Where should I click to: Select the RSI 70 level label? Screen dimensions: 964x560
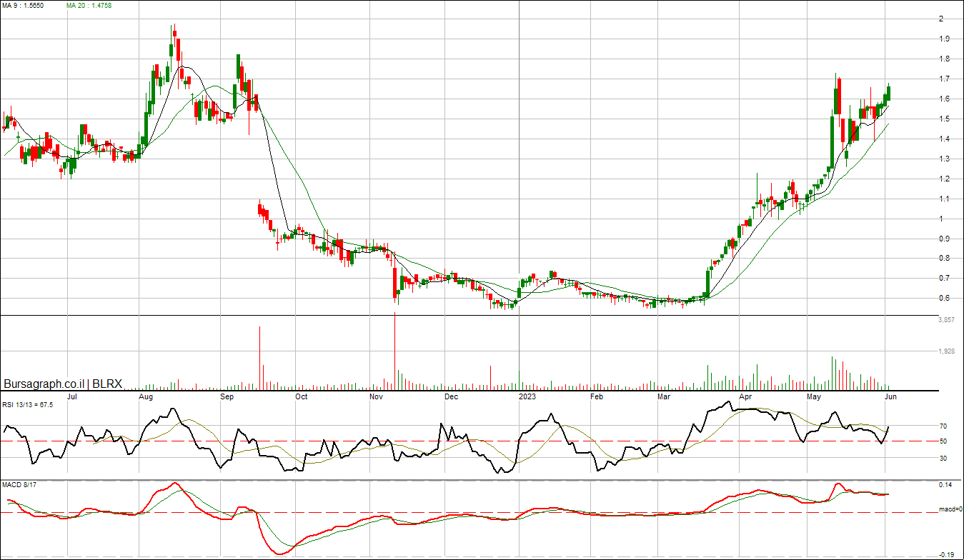click(x=943, y=426)
